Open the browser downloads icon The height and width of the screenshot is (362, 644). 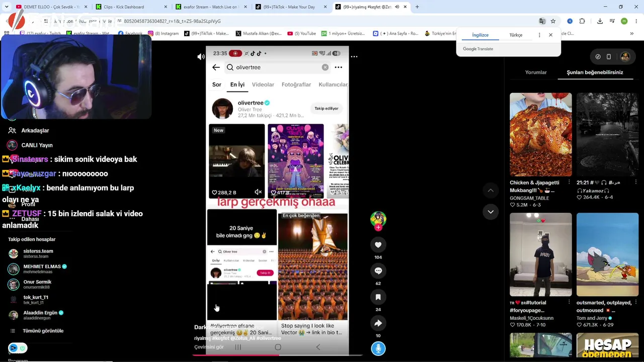(600, 21)
